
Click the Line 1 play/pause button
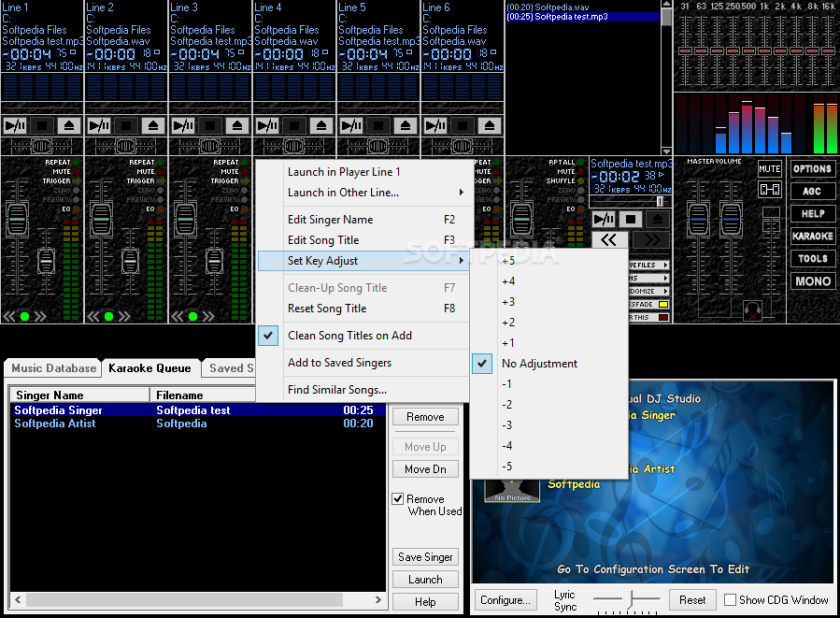(15, 126)
